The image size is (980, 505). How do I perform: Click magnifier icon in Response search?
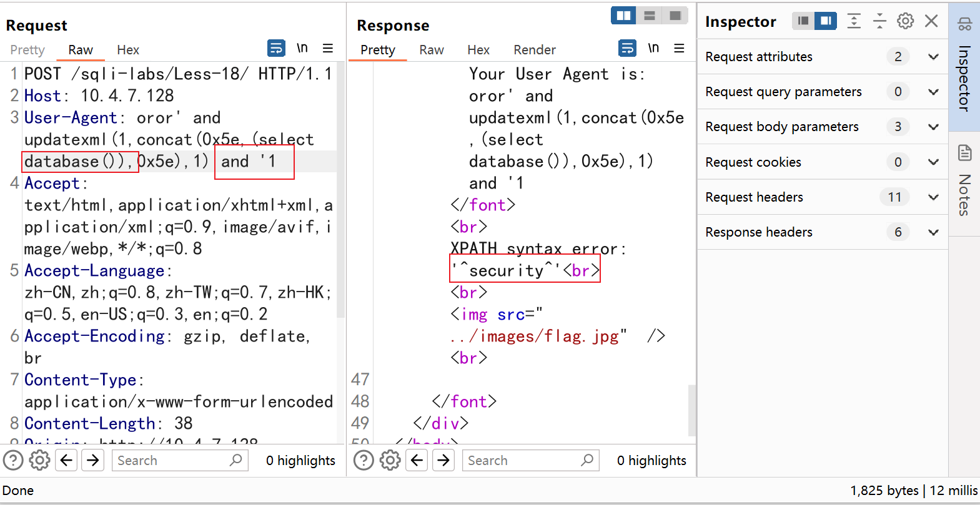click(x=587, y=461)
